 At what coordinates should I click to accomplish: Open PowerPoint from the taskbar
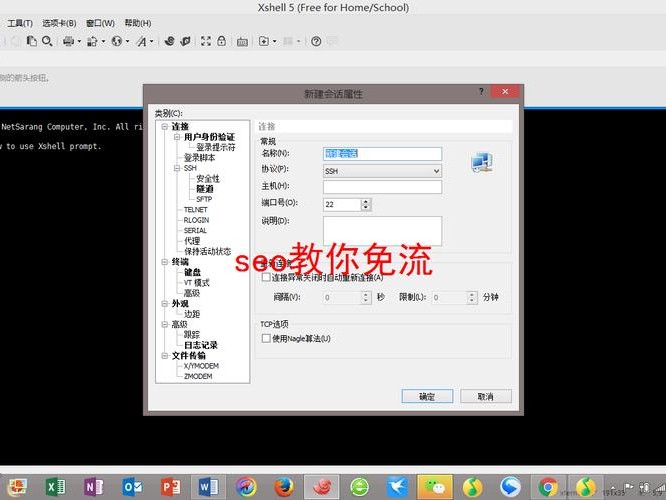pos(170,487)
